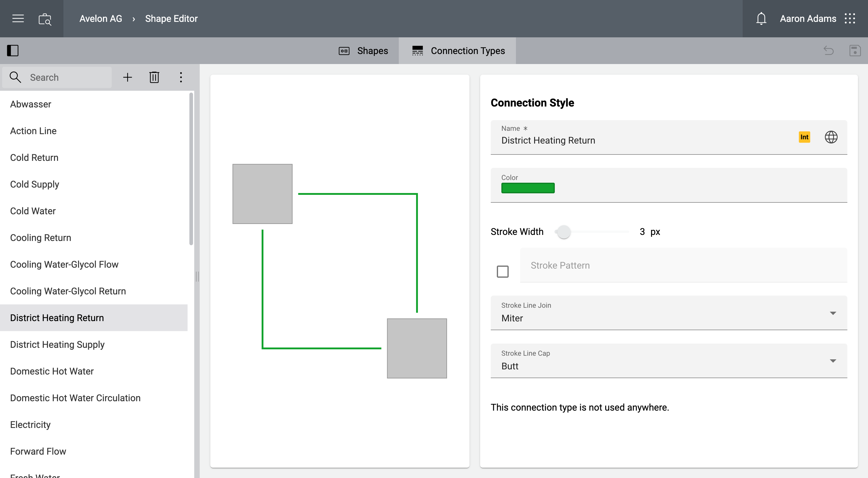Toggle the sidebar panel icon
Viewport: 868px width, 478px height.
tap(13, 50)
